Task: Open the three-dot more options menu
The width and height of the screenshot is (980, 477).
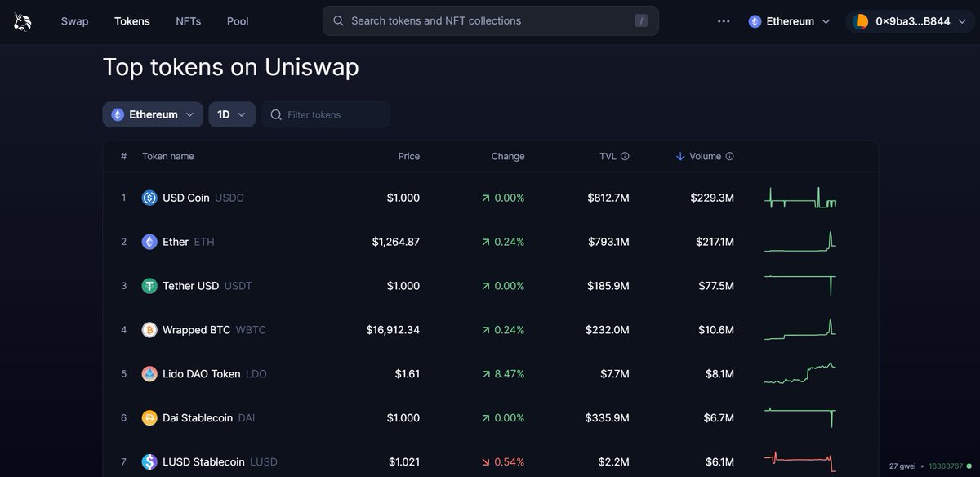Action: [724, 21]
